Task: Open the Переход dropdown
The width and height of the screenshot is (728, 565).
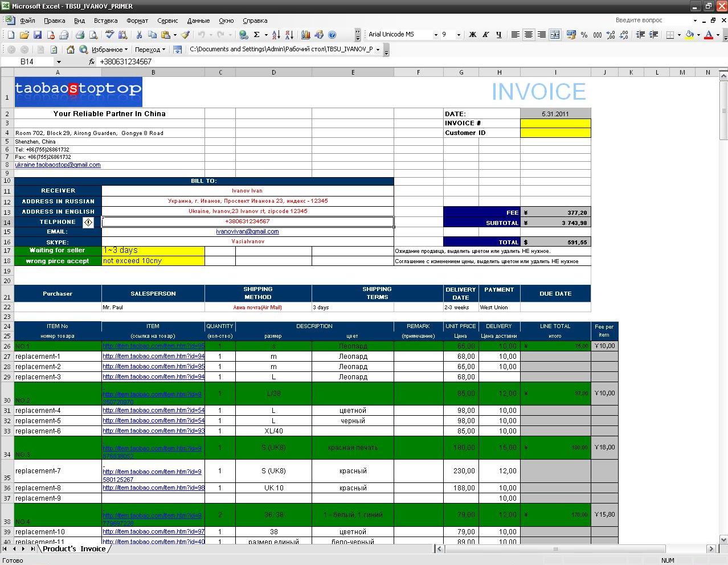Action: coord(150,50)
